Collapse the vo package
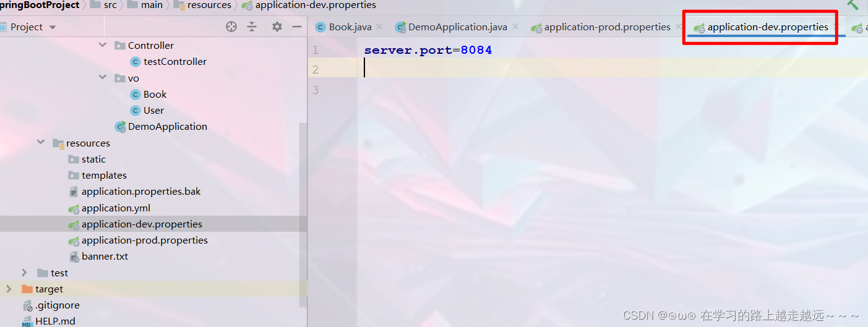The image size is (868, 327). (103, 78)
